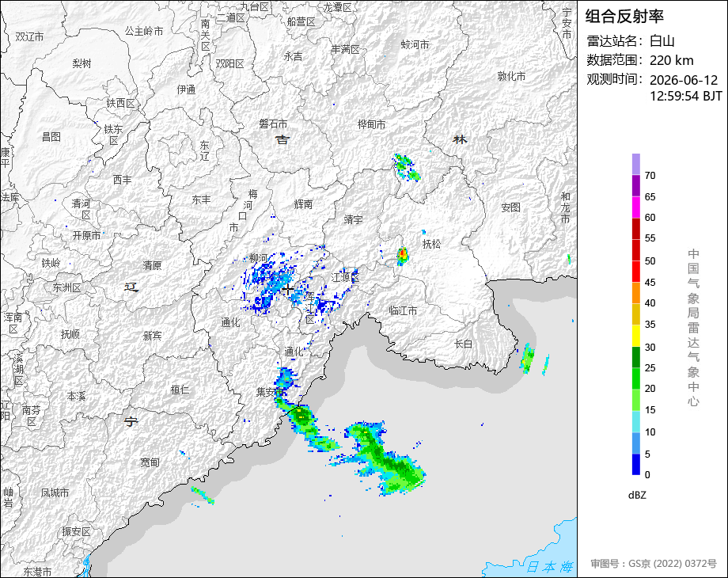
Task: Click the 公主岭市 map label
Action: [x=144, y=31]
